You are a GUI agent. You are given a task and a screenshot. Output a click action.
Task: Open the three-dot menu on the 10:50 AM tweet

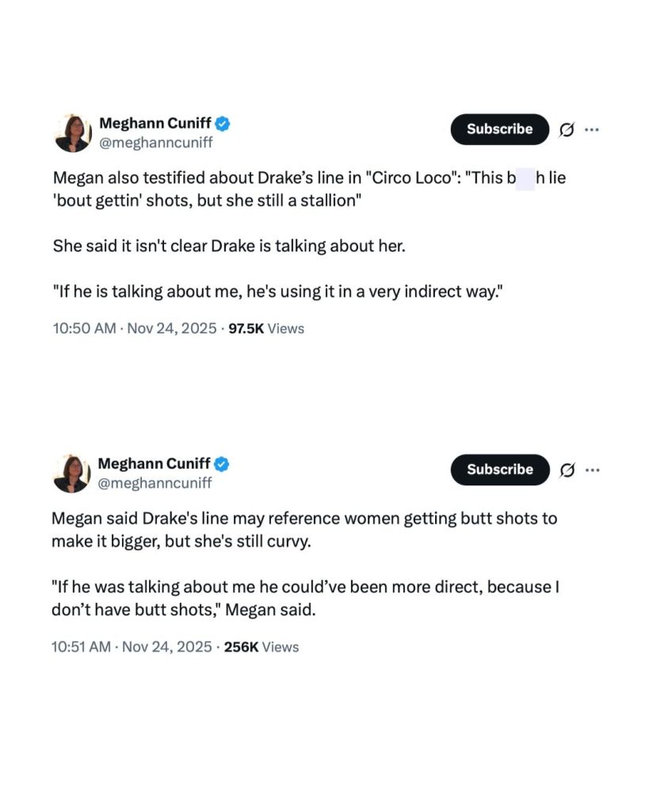click(591, 129)
